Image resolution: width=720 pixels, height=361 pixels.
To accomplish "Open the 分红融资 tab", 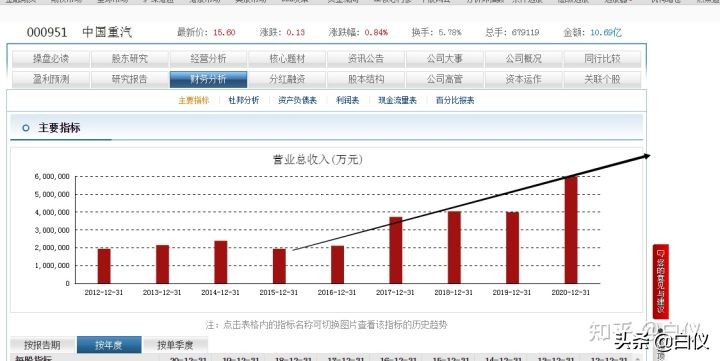I will pyautogui.click(x=287, y=79).
